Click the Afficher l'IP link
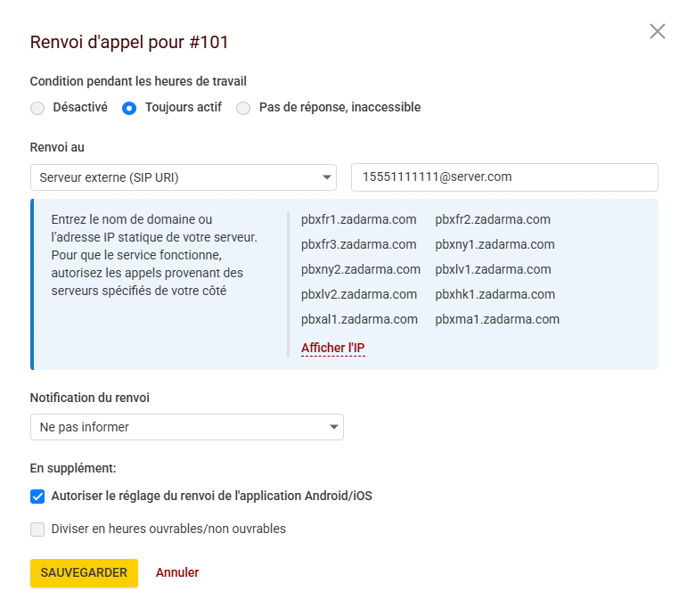This screenshot has height=616, width=687. [x=333, y=348]
